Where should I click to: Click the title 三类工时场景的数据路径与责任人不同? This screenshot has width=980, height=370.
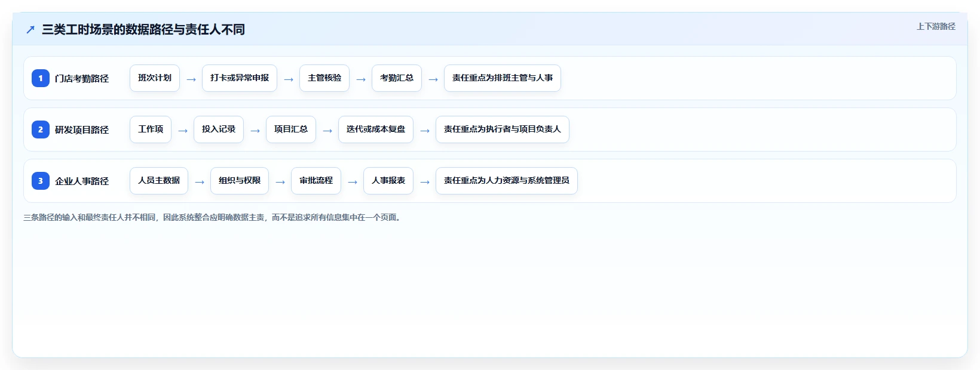tap(143, 29)
